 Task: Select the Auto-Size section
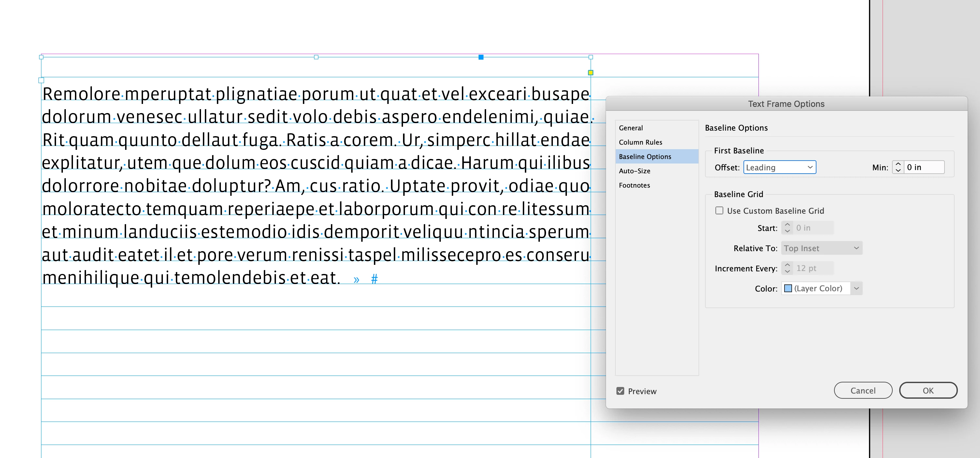tap(634, 171)
